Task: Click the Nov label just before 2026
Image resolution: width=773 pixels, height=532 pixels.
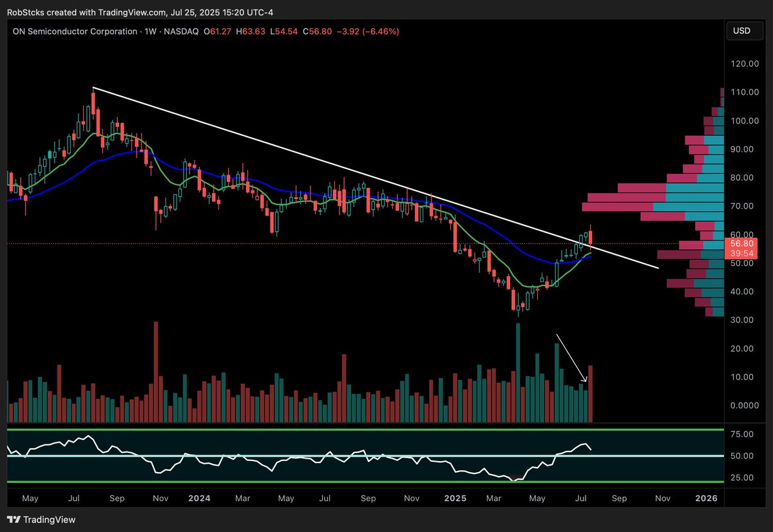Action: (662, 498)
